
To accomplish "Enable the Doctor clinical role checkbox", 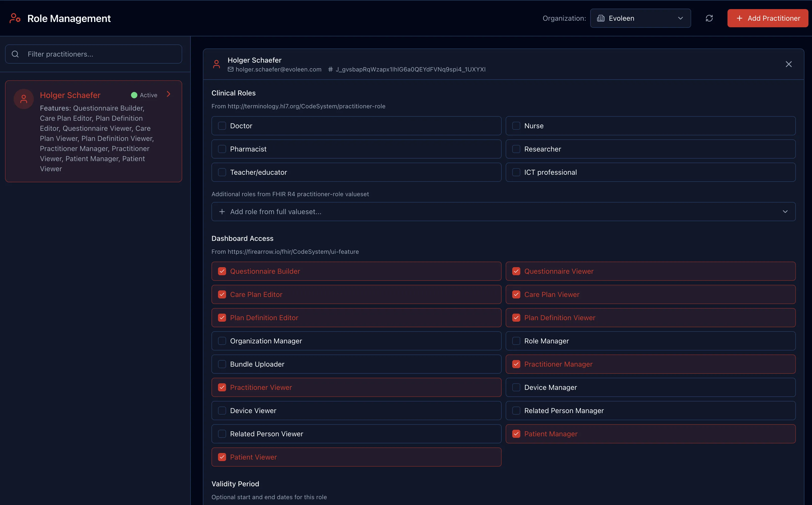I will point(222,126).
